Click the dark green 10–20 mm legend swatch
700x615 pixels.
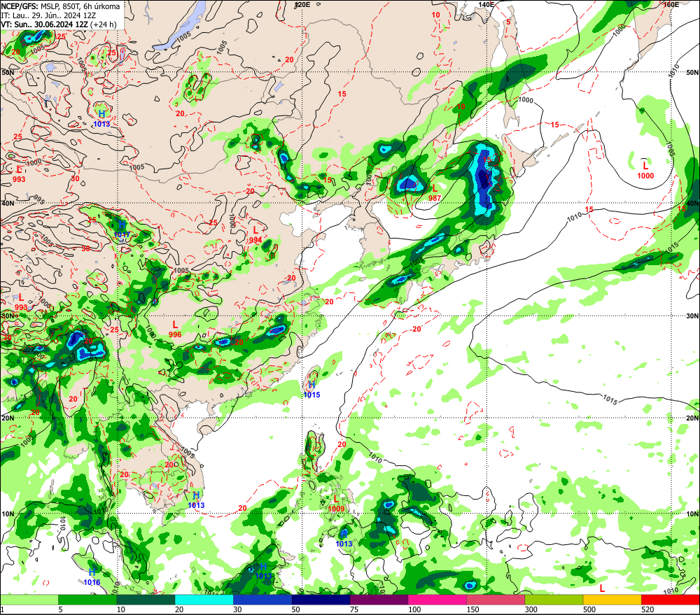146,600
